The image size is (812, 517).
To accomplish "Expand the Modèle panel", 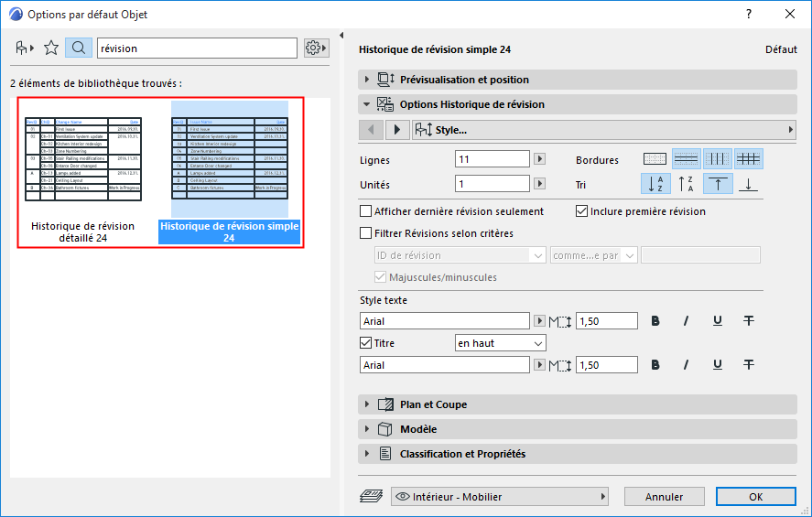I will coord(578,429).
